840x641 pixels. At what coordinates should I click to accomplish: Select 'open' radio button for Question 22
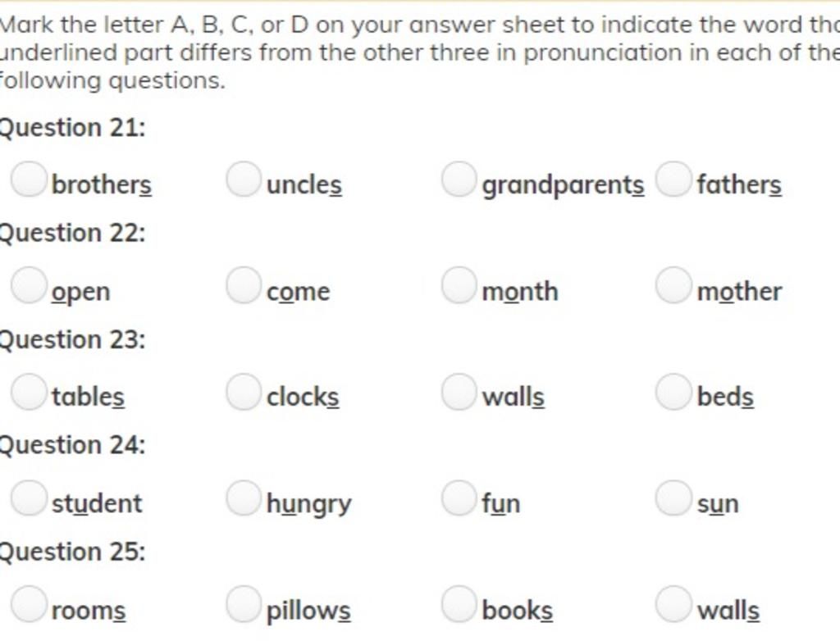(x=29, y=285)
